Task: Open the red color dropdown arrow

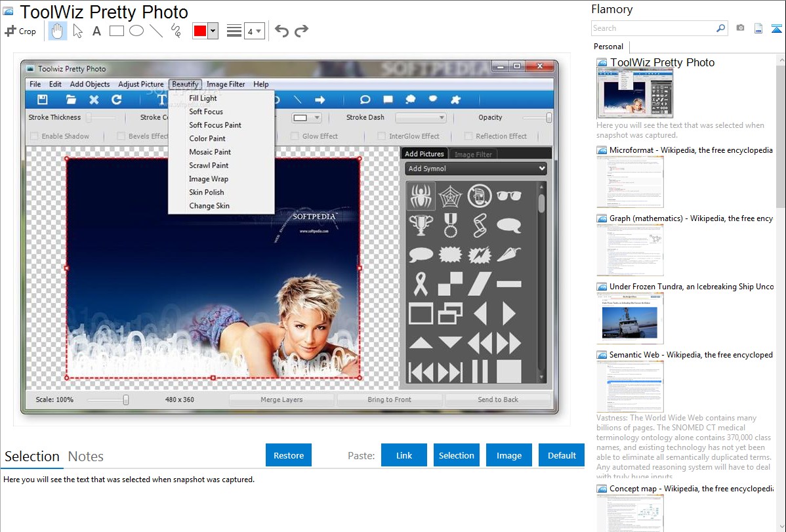Action: pyautogui.click(x=213, y=31)
